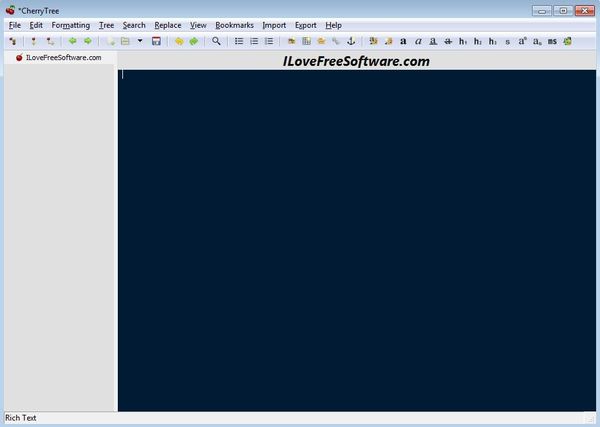Go forward to next node

[88, 41]
